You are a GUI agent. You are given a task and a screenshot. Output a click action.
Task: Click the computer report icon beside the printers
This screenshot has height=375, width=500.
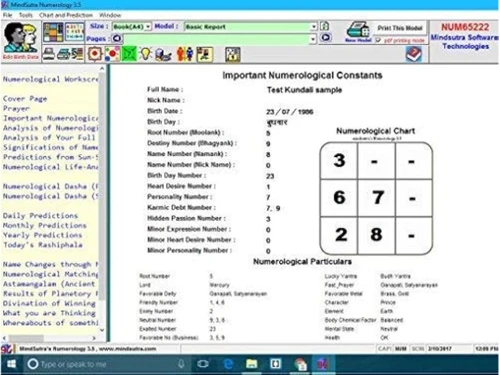[x=77, y=54]
